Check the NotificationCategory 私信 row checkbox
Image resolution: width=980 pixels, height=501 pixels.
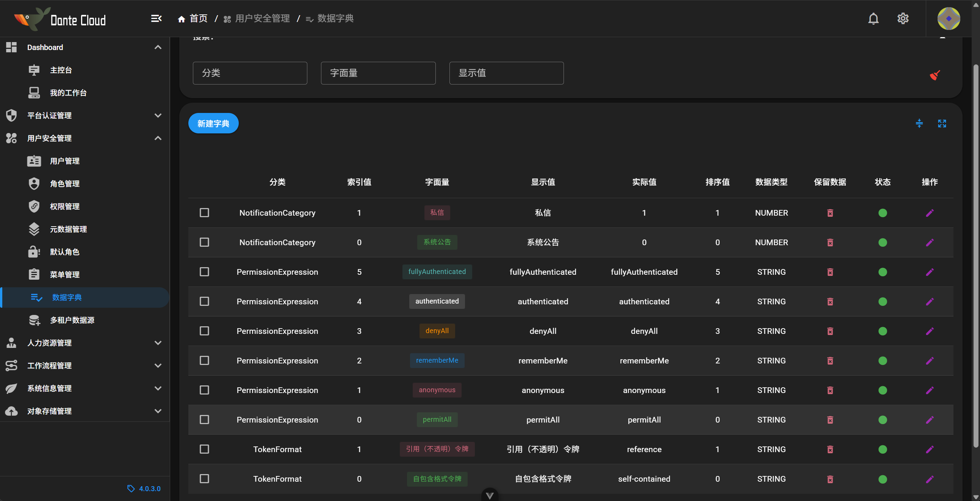(x=204, y=213)
